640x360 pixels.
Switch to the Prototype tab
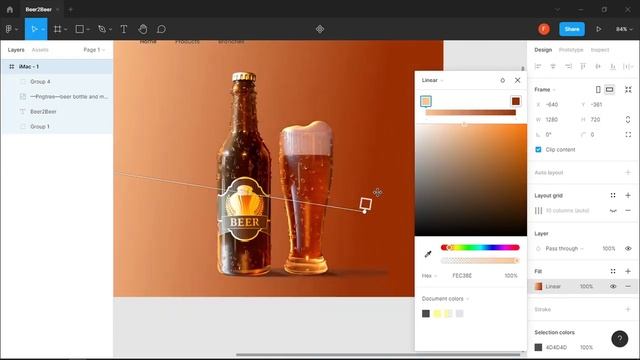tap(571, 50)
